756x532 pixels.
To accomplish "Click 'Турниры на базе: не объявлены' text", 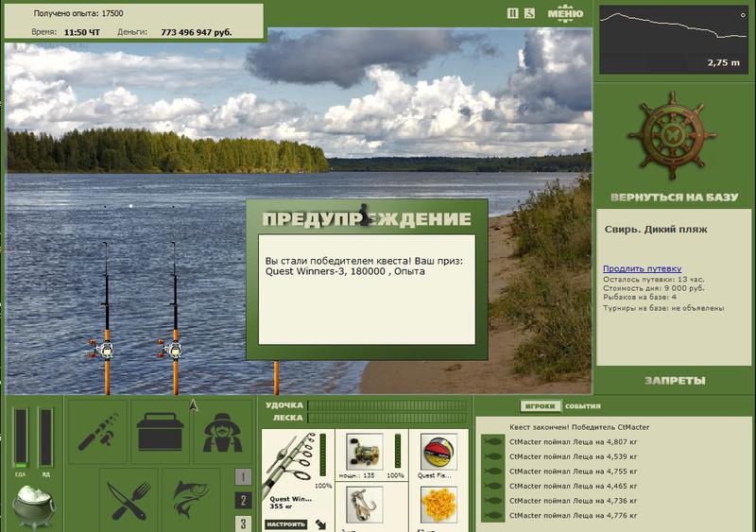I will (663, 308).
